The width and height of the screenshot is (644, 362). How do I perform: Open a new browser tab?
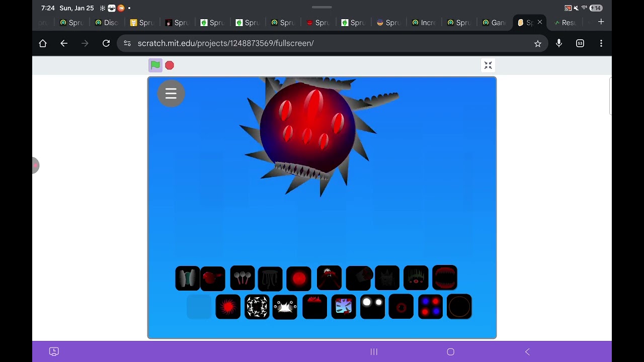pos(601,22)
